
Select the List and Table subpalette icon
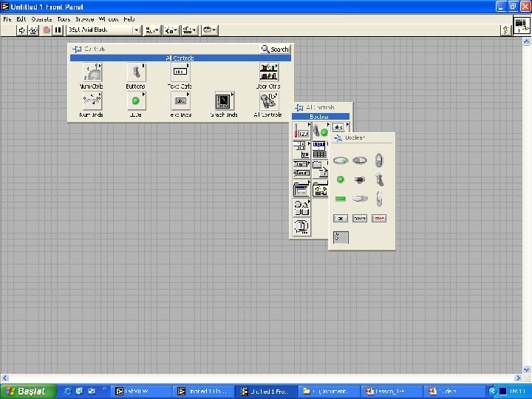(x=320, y=149)
